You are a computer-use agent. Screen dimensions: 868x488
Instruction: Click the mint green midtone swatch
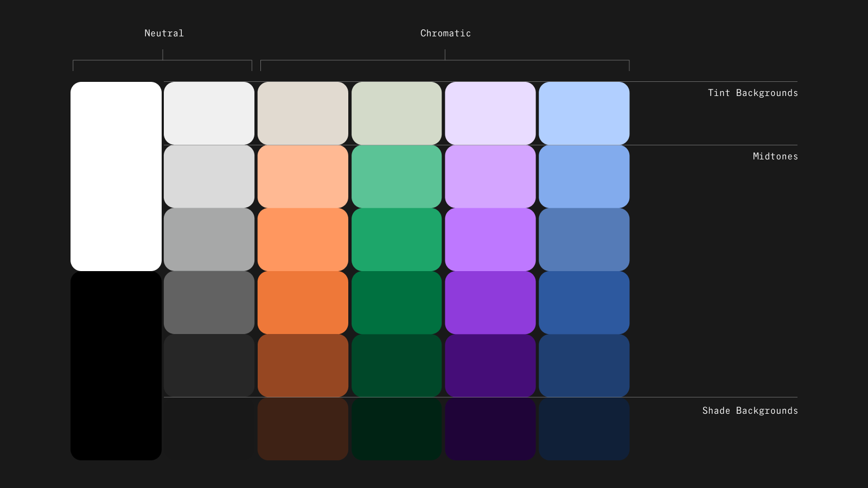tap(397, 176)
